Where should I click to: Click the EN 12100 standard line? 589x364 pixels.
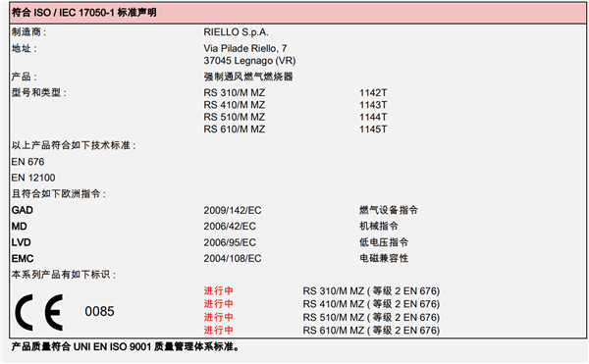33,178
